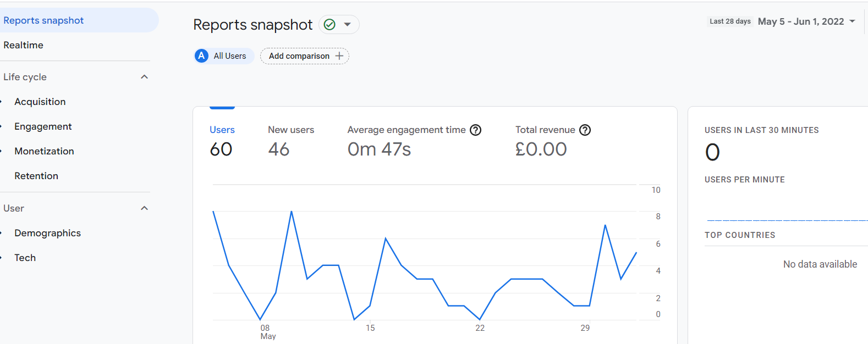Click the date range dropdown arrow

[853, 21]
